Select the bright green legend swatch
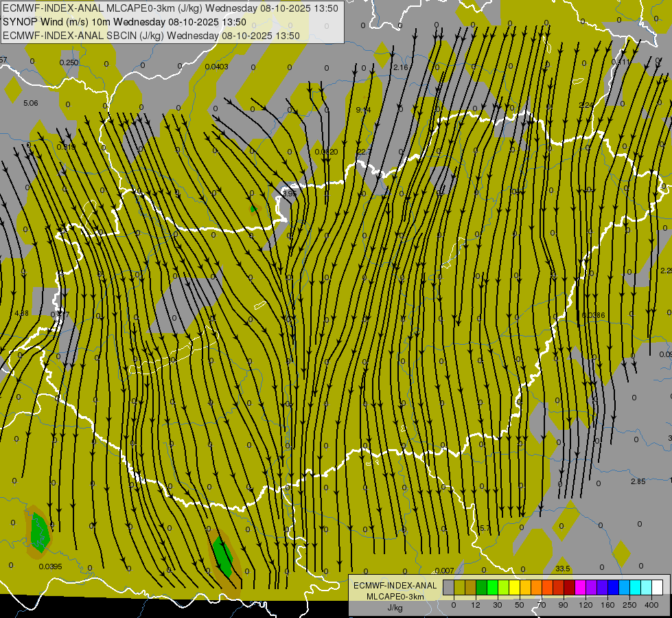Screen dimensions: 672x618 coord(492,587)
